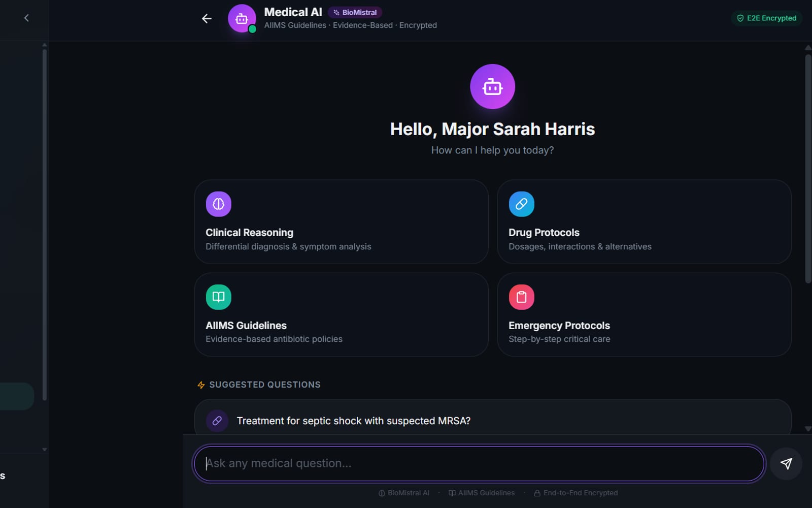
Task: Click the End-to-End Encrypted footer label
Action: point(576,493)
